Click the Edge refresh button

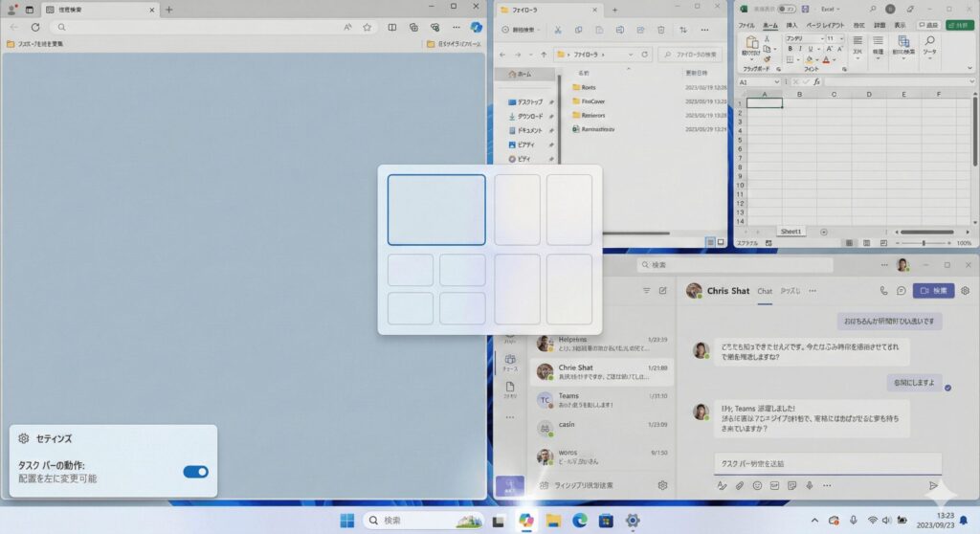[35, 28]
